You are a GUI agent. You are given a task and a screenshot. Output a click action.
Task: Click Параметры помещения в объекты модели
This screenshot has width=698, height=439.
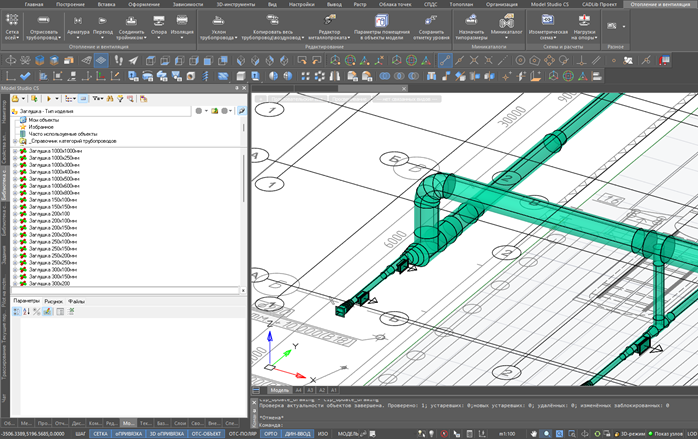[x=381, y=26]
